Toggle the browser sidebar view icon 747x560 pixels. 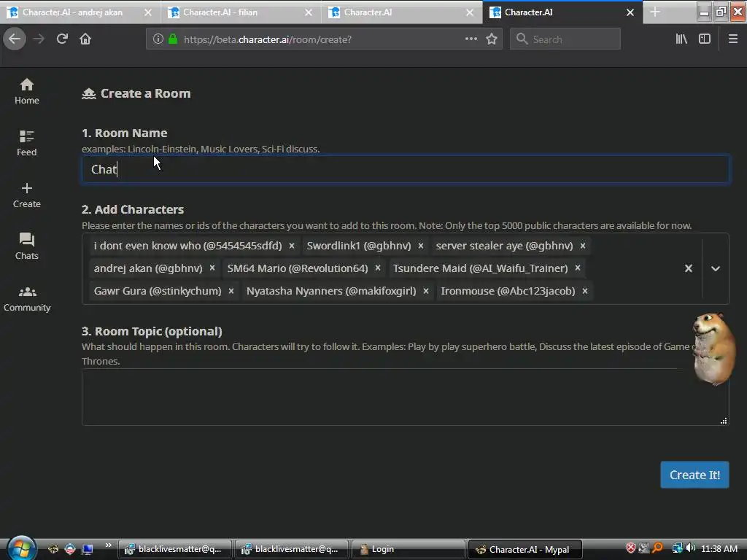point(705,39)
